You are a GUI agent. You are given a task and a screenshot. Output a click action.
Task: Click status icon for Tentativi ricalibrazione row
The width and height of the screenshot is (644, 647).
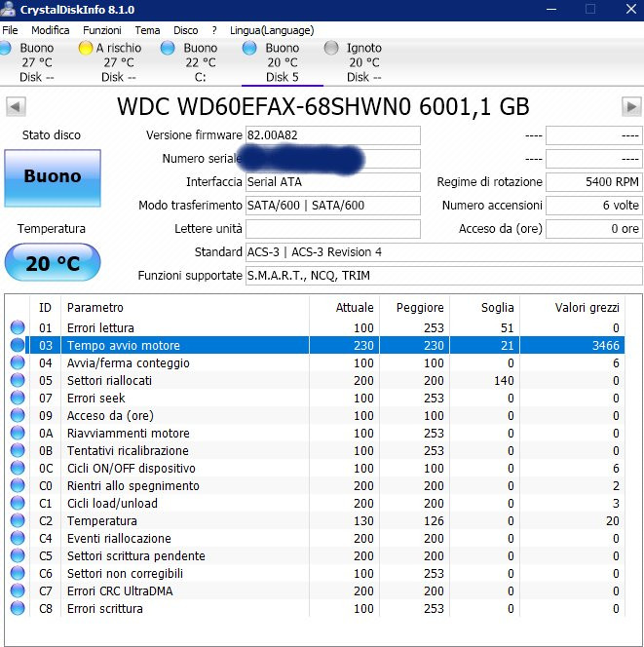18,450
